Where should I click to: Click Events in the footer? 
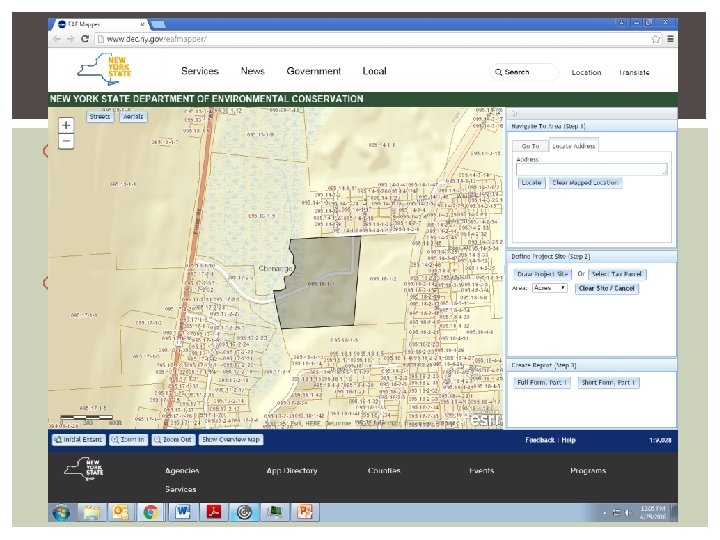(x=481, y=471)
